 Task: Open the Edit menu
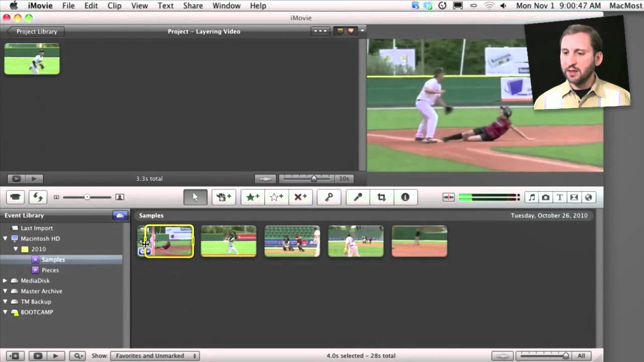point(91,6)
